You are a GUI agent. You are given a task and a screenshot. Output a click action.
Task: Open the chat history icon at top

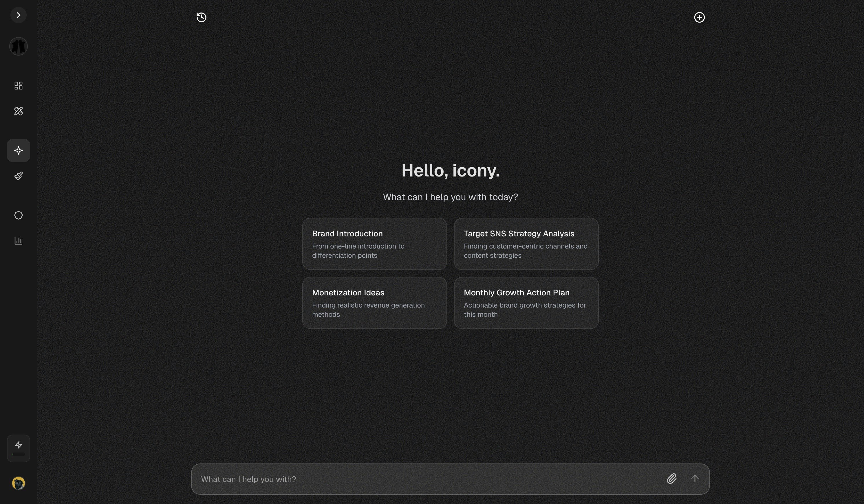(201, 17)
